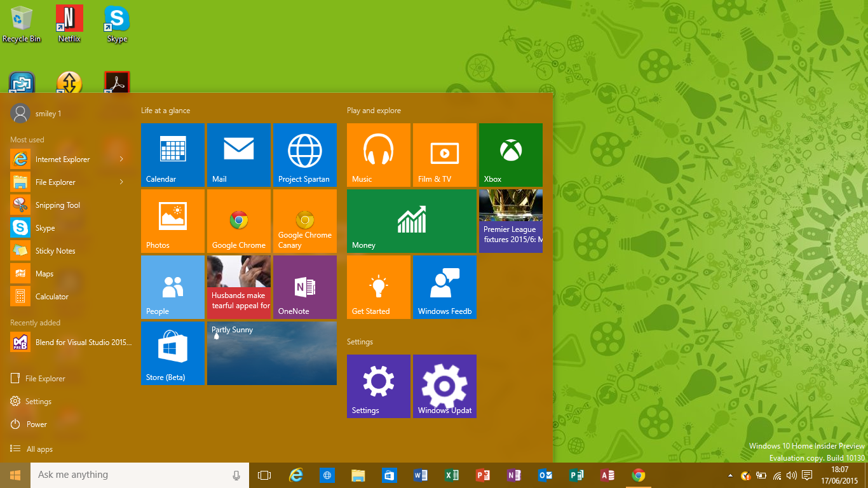The height and width of the screenshot is (488, 868).
Task: Open the Money tile
Action: 412,221
